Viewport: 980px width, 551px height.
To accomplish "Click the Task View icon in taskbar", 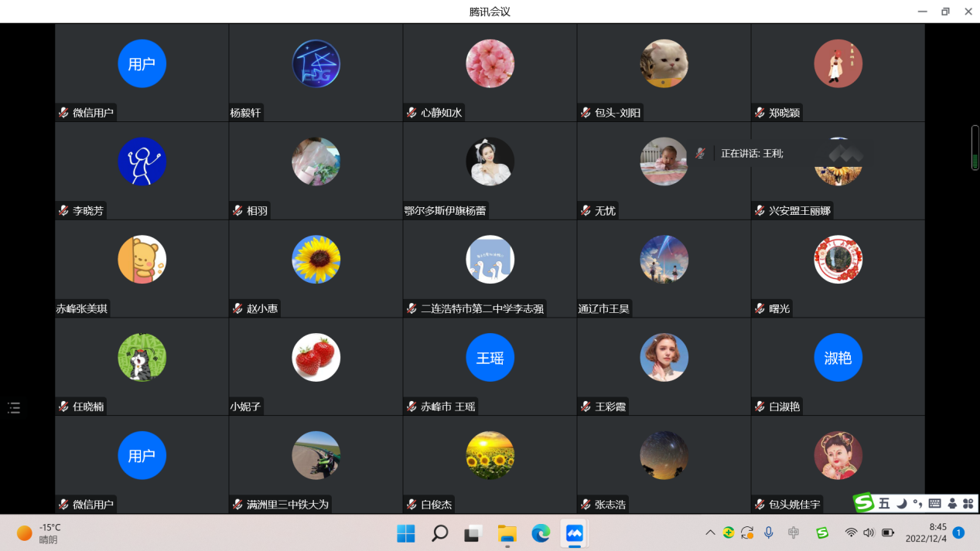I will 473,533.
